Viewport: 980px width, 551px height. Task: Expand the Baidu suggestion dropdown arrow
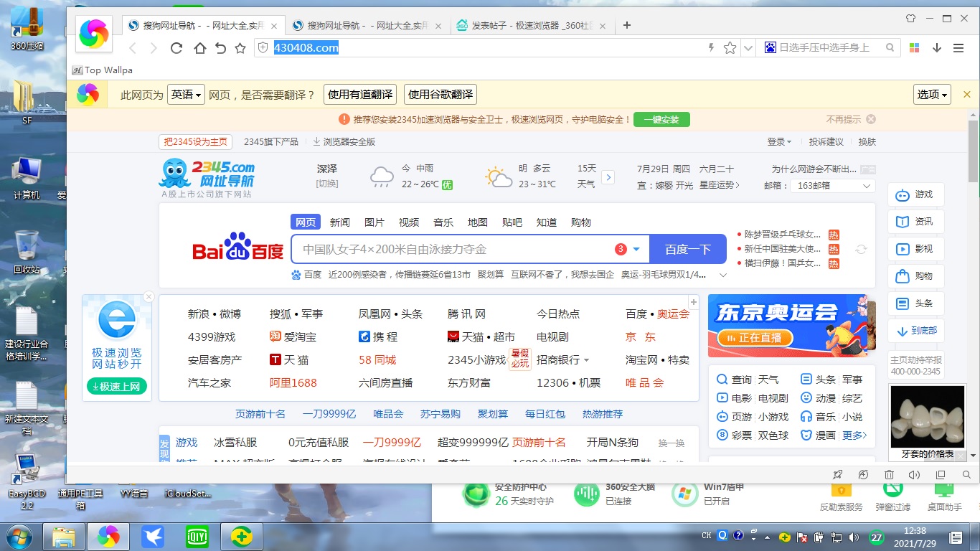(x=636, y=249)
